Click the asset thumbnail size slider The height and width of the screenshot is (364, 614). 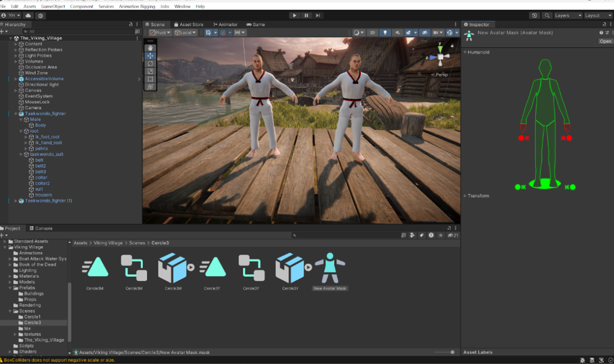(x=452, y=352)
